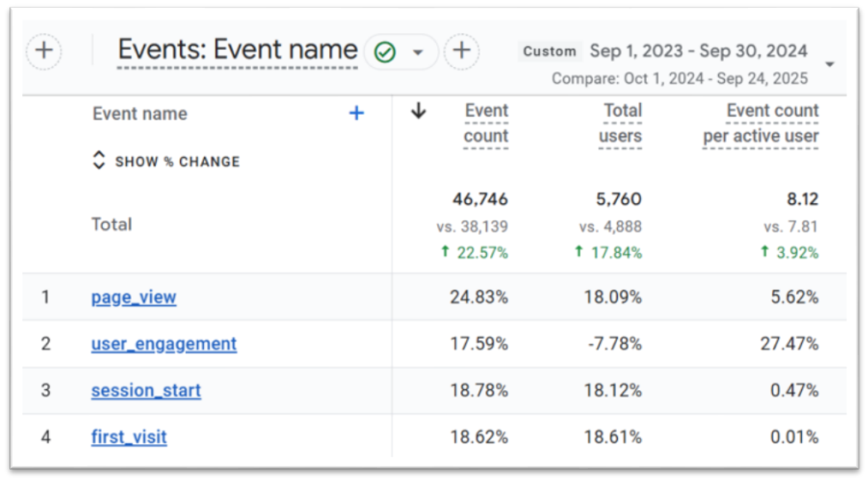Click the Custom date label chip
This screenshot has width=868, height=481.
click(x=549, y=51)
